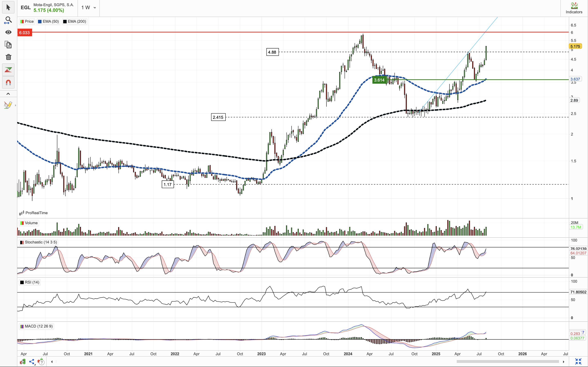
Task: Open the Indicators menu
Action: [574, 8]
